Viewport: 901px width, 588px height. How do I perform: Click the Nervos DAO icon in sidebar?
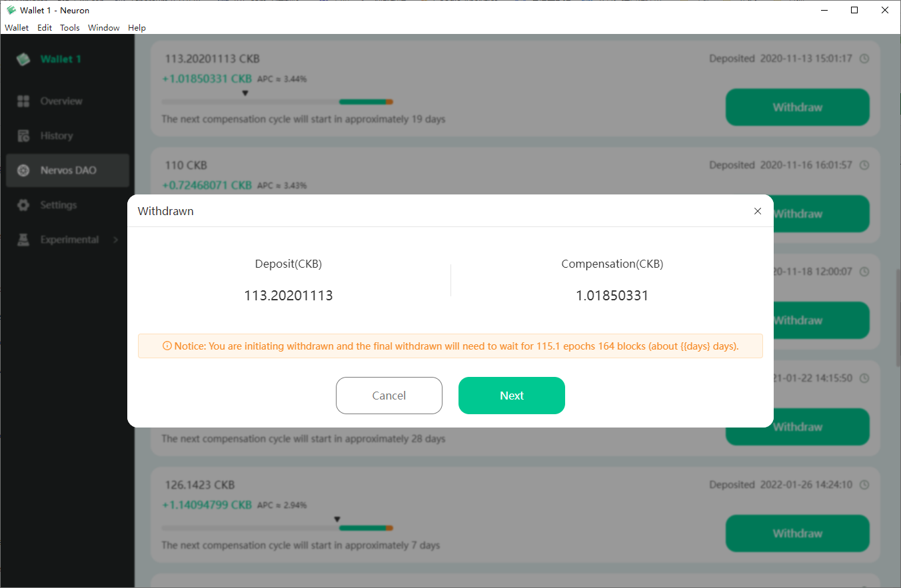[x=23, y=170]
